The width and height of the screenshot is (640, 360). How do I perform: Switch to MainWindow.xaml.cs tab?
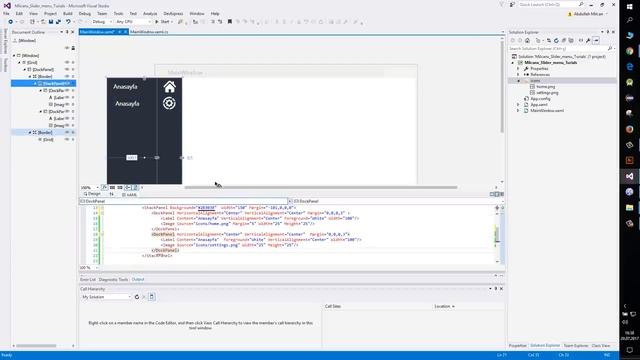(149, 32)
